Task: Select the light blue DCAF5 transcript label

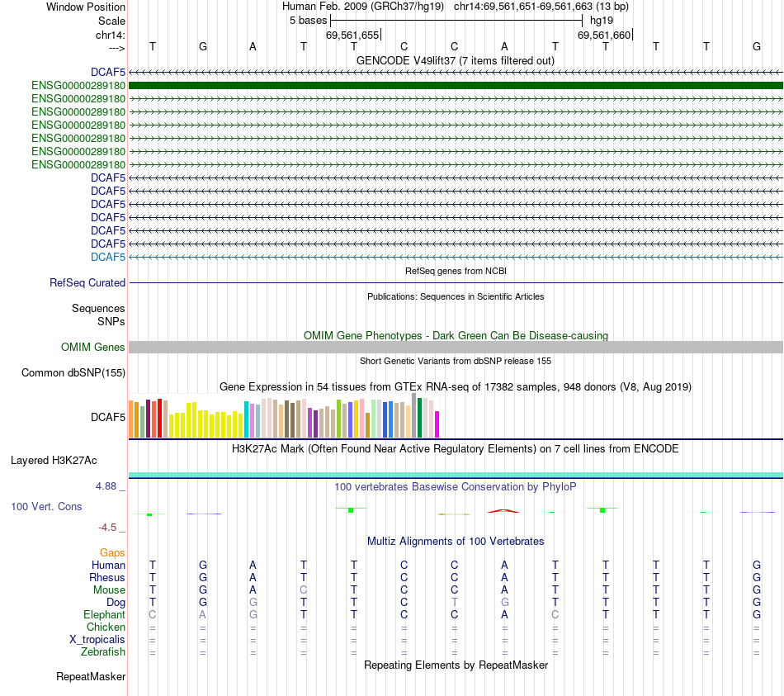Action: coord(108,258)
